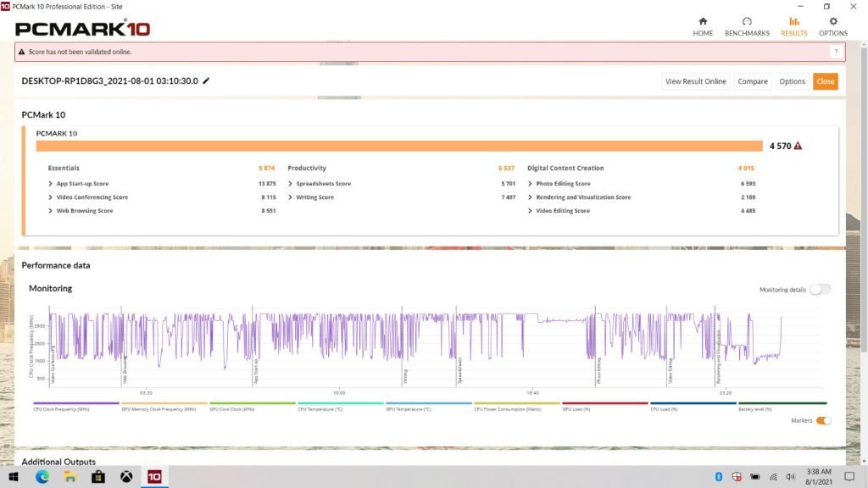Toggle GPU Core Clock legend line
This screenshot has height=488, width=868.
(x=253, y=403)
